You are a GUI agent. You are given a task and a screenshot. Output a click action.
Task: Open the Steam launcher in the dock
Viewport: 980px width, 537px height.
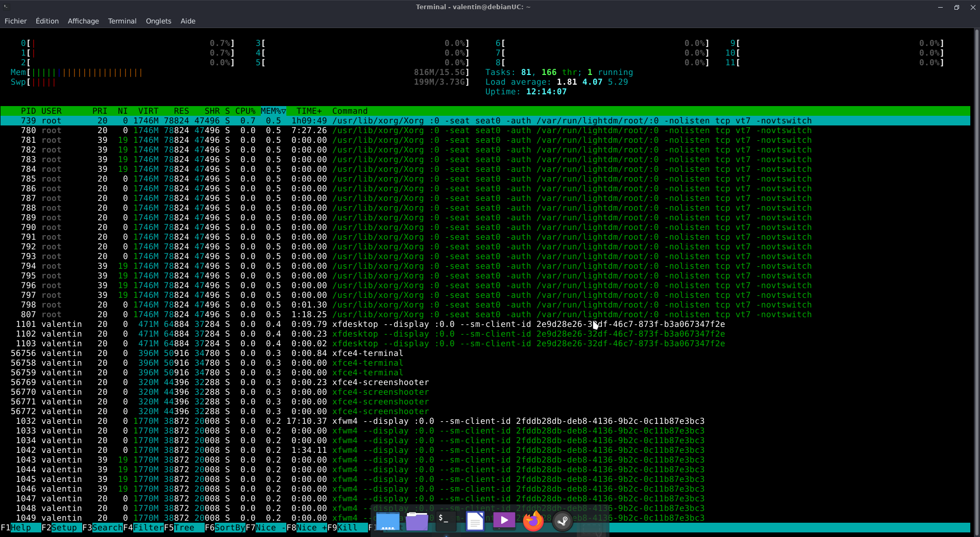tap(562, 521)
